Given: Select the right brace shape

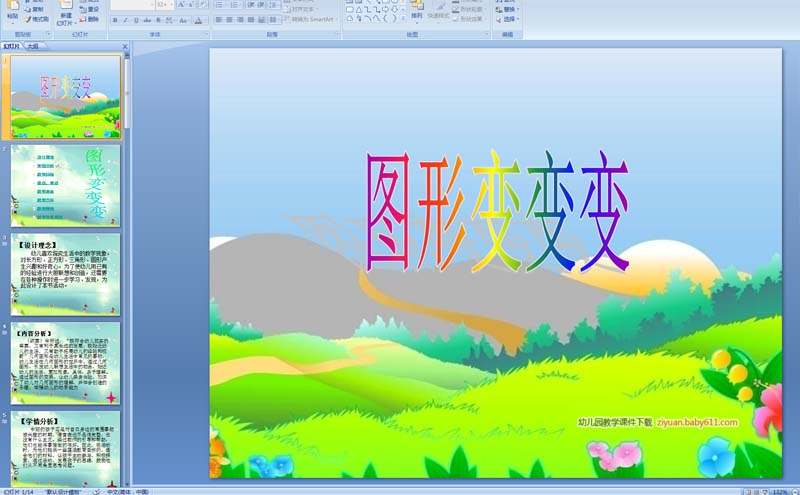Looking at the screenshot, I should pyautogui.click(x=394, y=18).
